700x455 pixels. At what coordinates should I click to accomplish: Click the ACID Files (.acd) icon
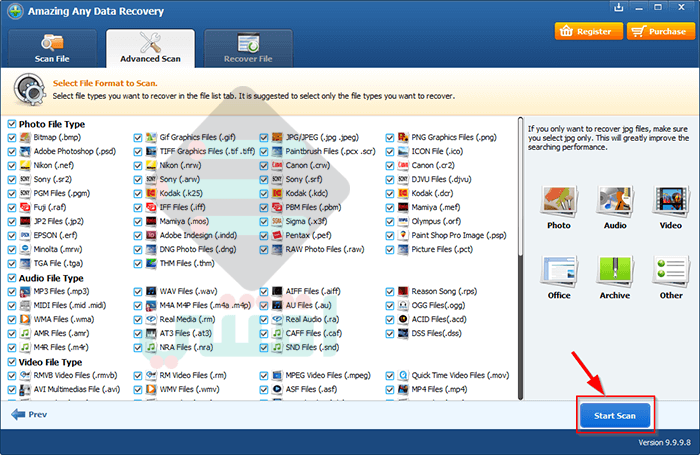403,319
